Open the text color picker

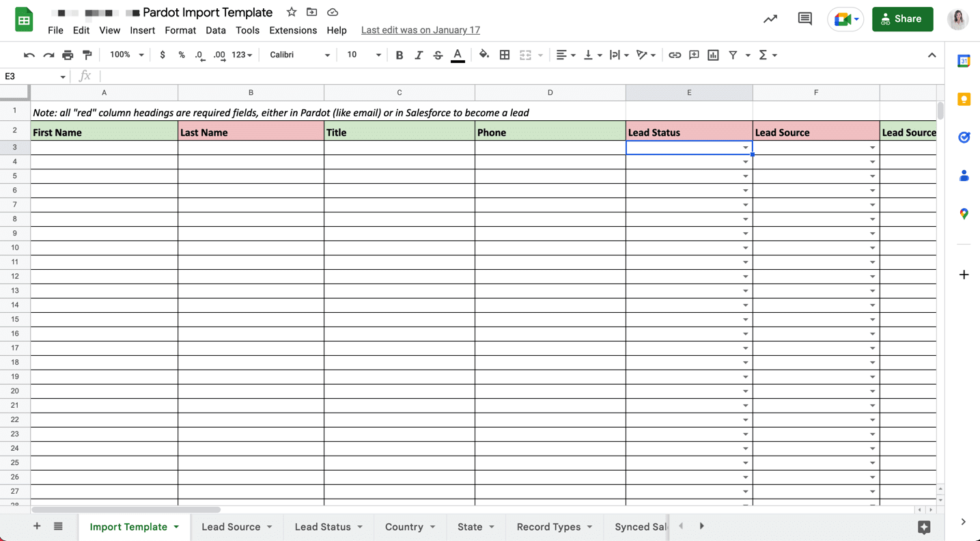[458, 55]
